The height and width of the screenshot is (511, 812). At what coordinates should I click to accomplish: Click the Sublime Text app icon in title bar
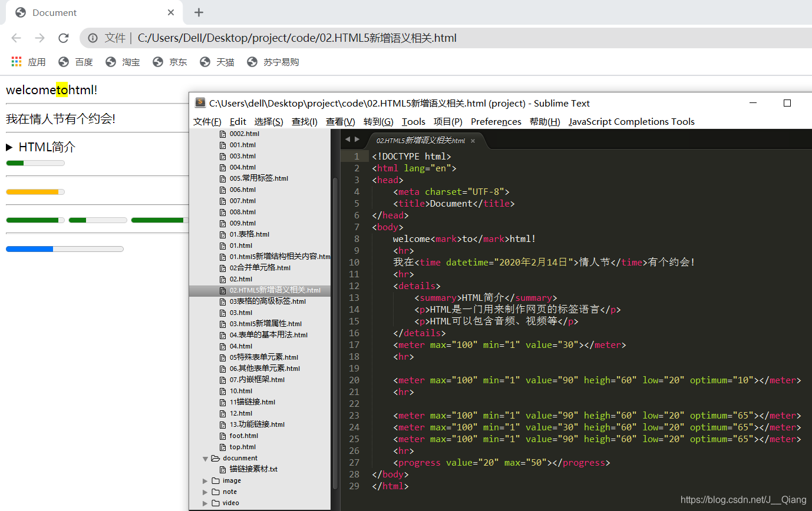tap(200, 103)
